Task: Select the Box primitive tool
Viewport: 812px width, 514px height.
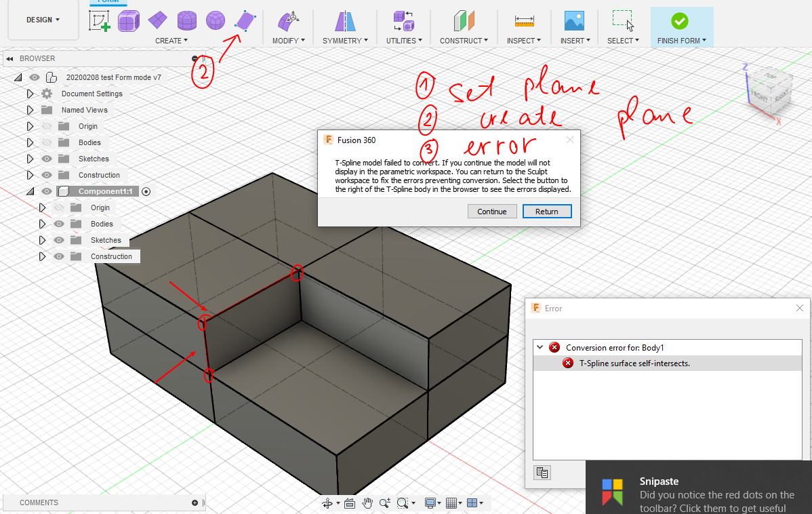Action: tap(129, 20)
